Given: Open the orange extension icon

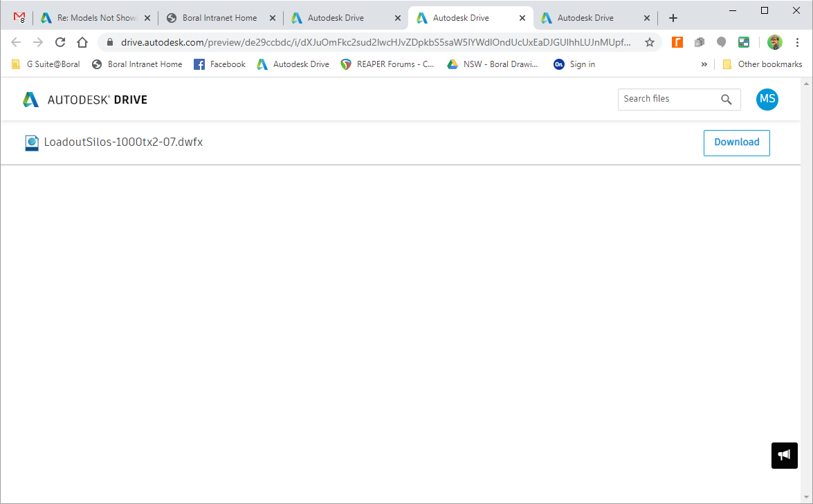Looking at the screenshot, I should coord(677,42).
